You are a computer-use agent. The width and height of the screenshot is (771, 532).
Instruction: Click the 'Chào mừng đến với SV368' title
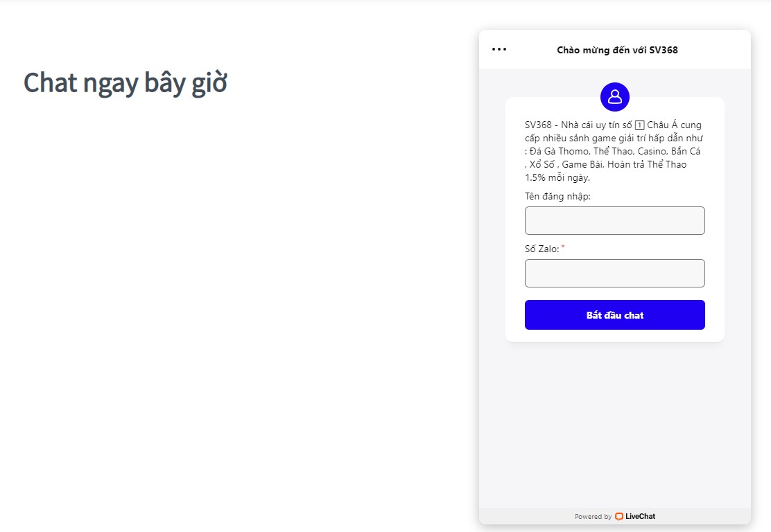[617, 50]
